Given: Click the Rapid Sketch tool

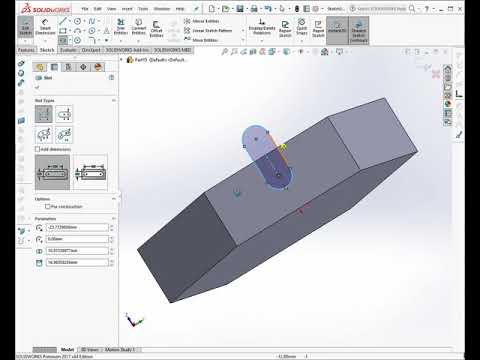Looking at the screenshot, I should (318, 28).
